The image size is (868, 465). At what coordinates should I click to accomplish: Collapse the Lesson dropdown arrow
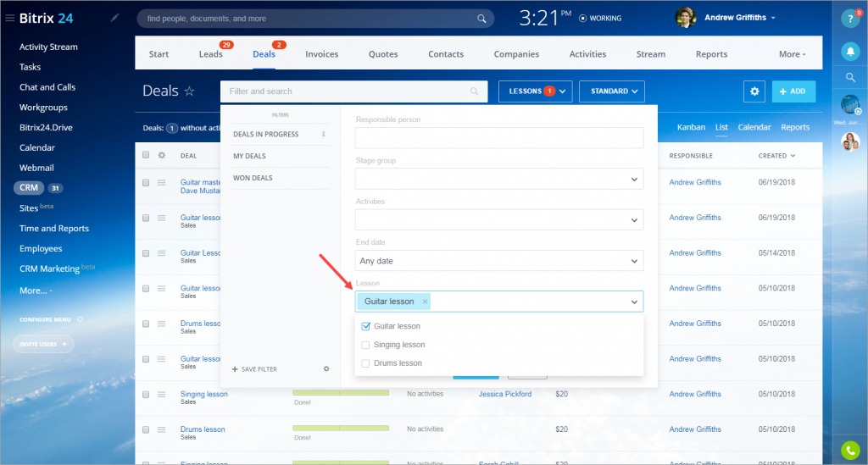pyautogui.click(x=634, y=302)
